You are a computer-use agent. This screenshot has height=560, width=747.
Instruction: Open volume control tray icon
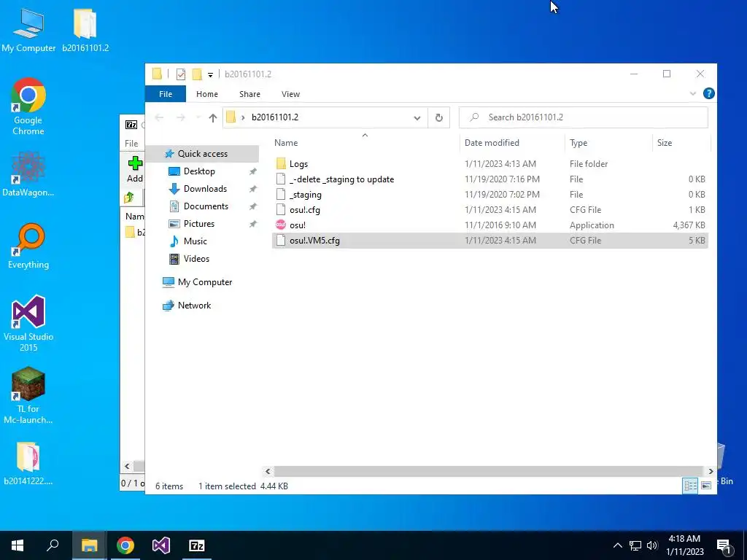(652, 545)
